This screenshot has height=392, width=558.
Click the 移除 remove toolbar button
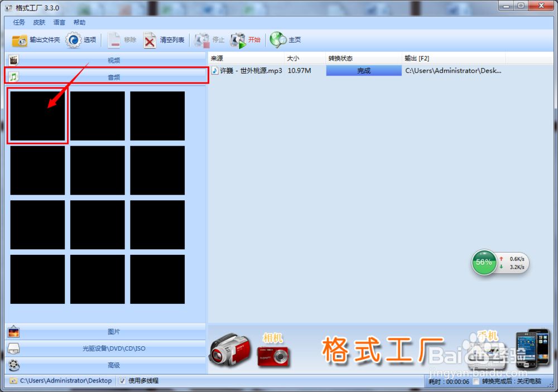pyautogui.click(x=122, y=40)
